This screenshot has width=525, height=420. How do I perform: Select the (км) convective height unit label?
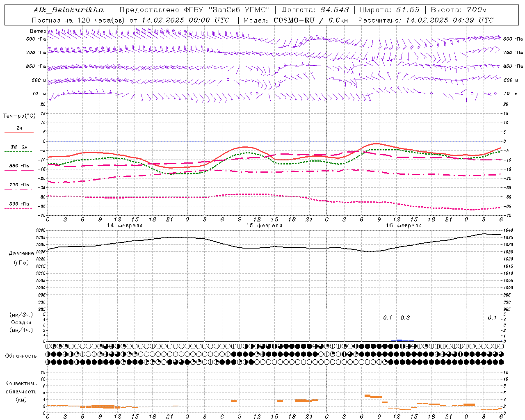click(21, 399)
